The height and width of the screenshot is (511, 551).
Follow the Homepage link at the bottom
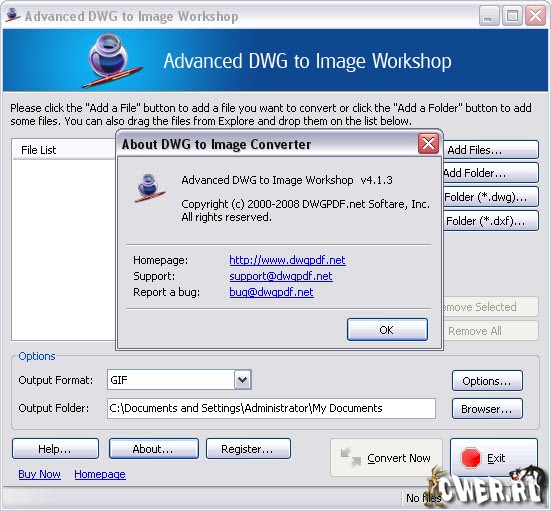[100, 474]
